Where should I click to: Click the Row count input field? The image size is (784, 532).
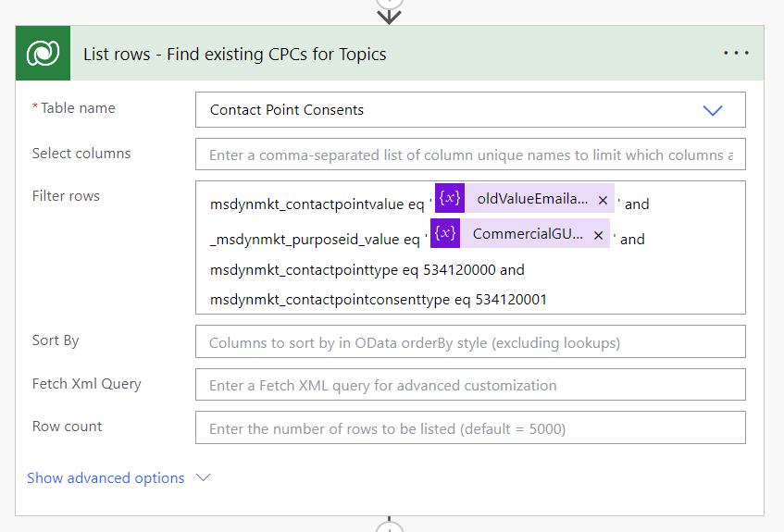click(470, 428)
